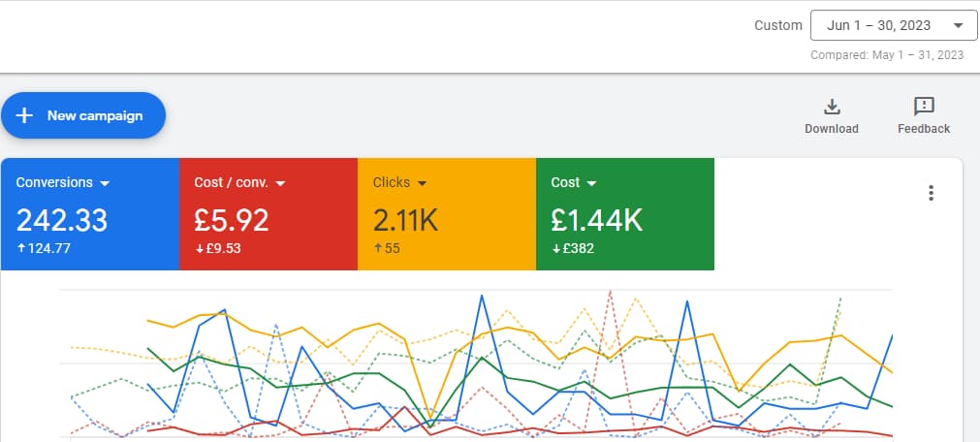Viewport: 980px width, 442px height.
Task: Click the Download arrow icon
Action: [x=832, y=107]
